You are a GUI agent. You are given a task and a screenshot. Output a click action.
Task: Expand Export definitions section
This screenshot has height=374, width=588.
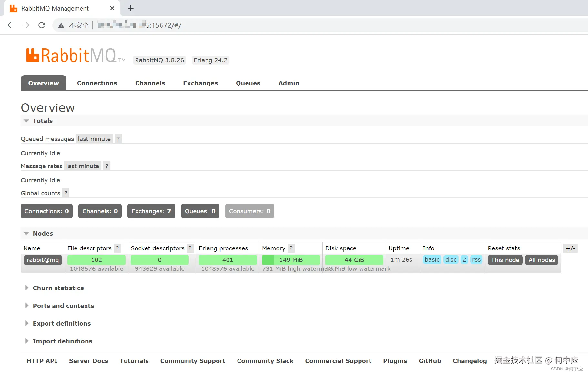click(58, 324)
